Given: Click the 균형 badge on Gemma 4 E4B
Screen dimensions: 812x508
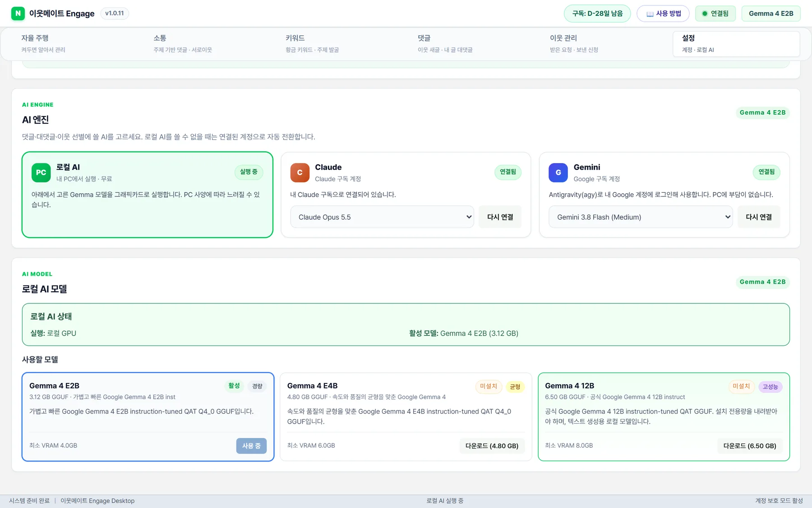Looking at the screenshot, I should 515,387.
